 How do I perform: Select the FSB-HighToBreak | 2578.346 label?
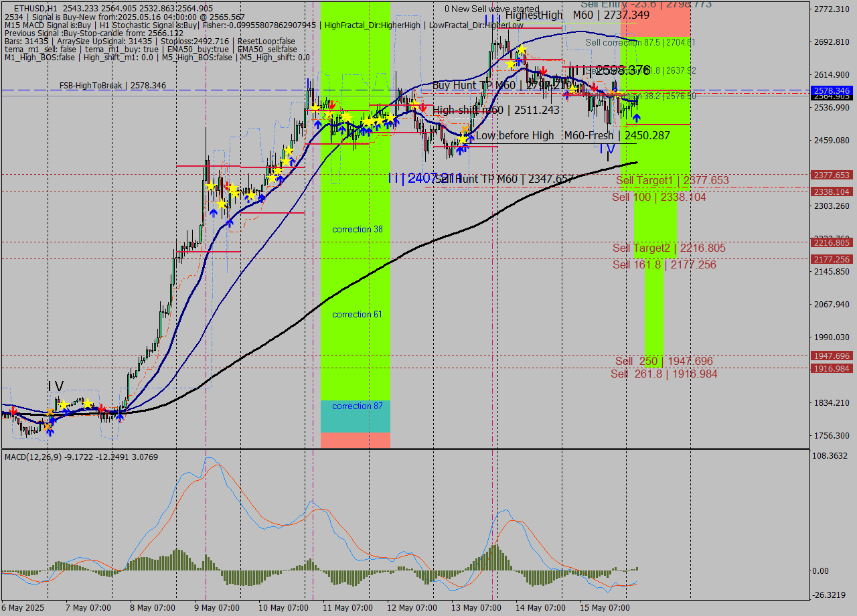coord(112,86)
